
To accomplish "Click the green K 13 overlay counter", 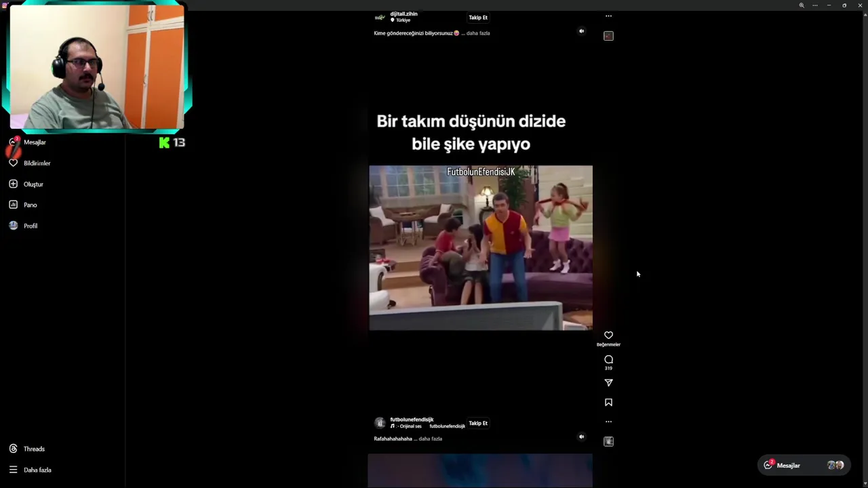I will [x=172, y=142].
